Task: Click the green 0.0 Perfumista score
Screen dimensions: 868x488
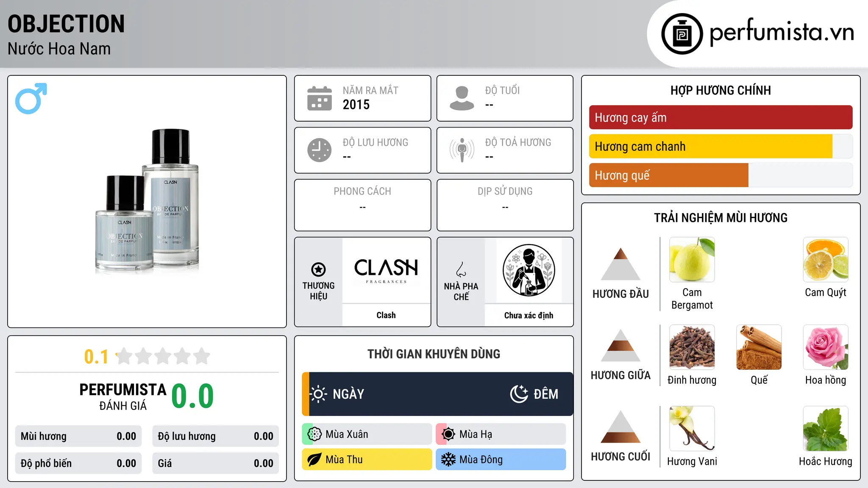Action: click(x=192, y=396)
